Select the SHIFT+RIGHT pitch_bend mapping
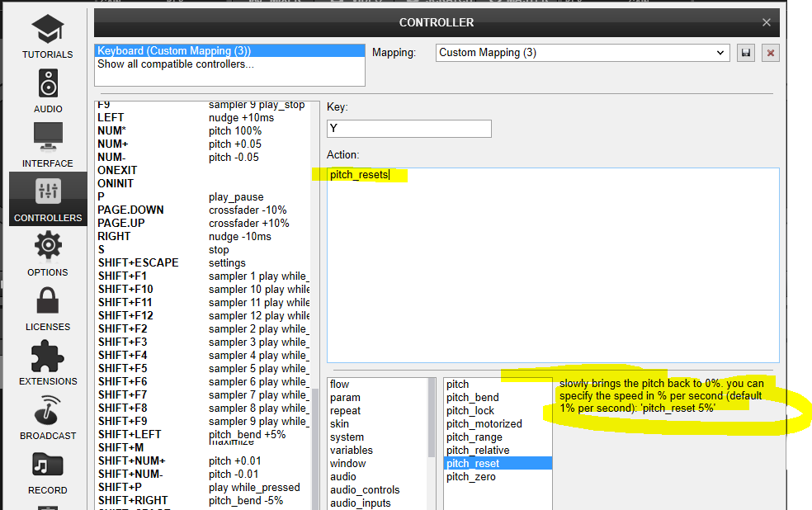 point(204,501)
